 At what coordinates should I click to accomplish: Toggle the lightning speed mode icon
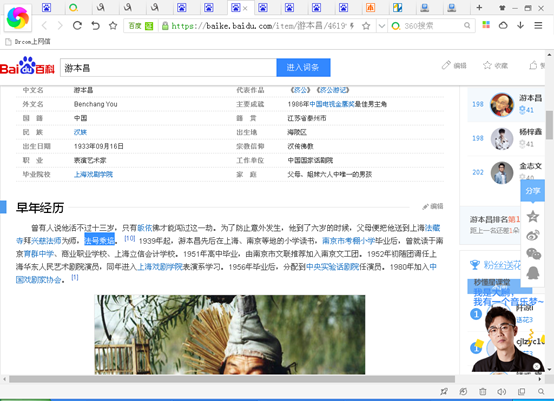[x=352, y=26]
